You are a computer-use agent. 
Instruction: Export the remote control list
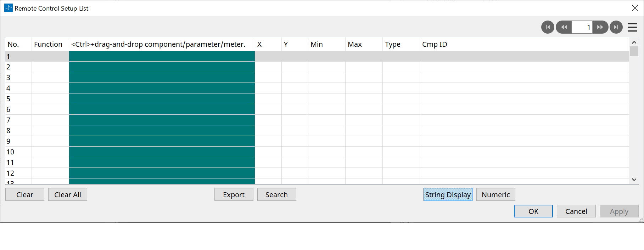(x=234, y=194)
